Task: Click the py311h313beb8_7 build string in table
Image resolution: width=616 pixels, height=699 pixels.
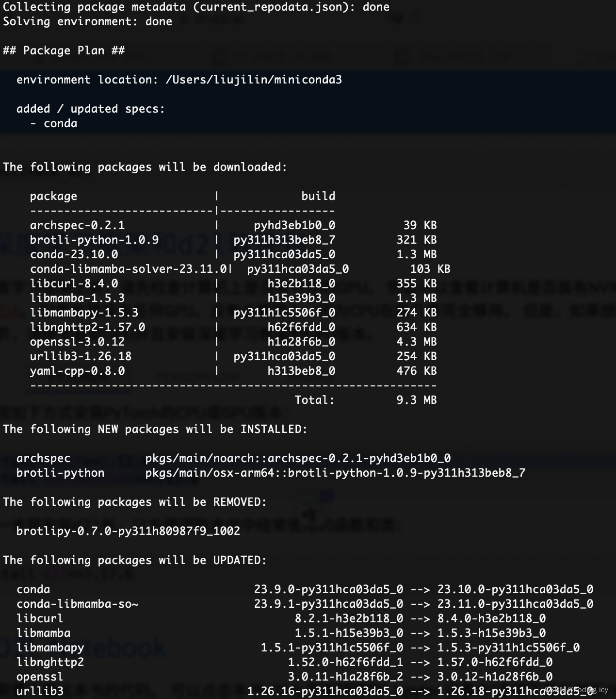Action: 284,240
